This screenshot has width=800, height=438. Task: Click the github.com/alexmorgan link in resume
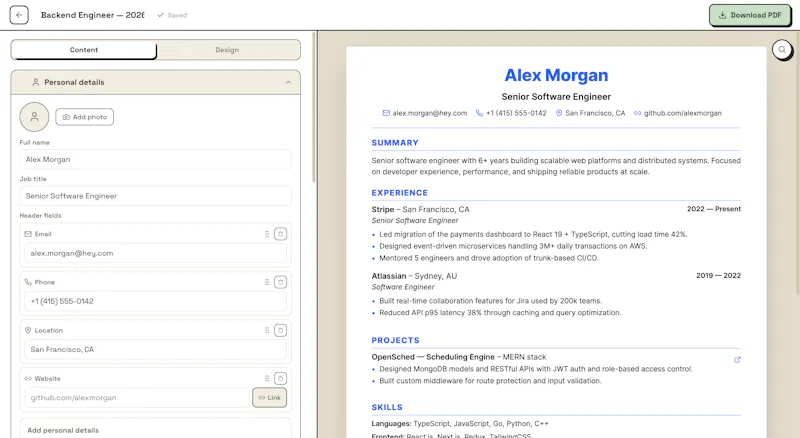[683, 113]
